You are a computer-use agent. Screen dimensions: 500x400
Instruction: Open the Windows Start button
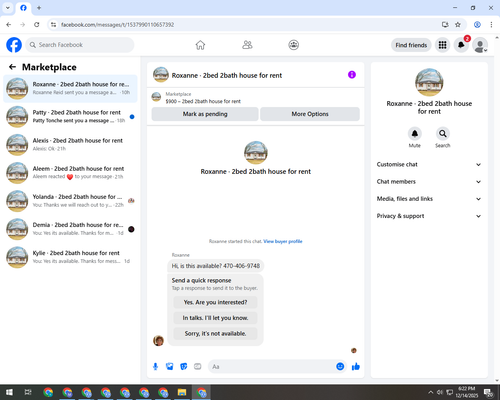pos(9,392)
